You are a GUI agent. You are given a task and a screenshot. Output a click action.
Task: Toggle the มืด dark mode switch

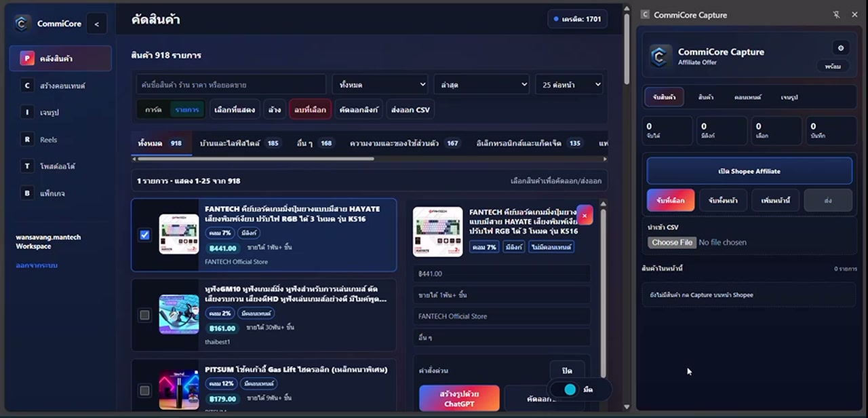(x=570, y=389)
